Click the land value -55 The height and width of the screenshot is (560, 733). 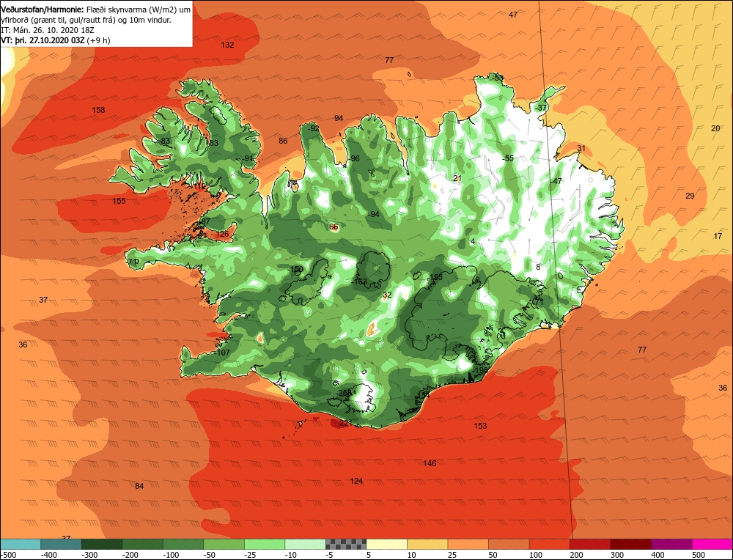508,158
